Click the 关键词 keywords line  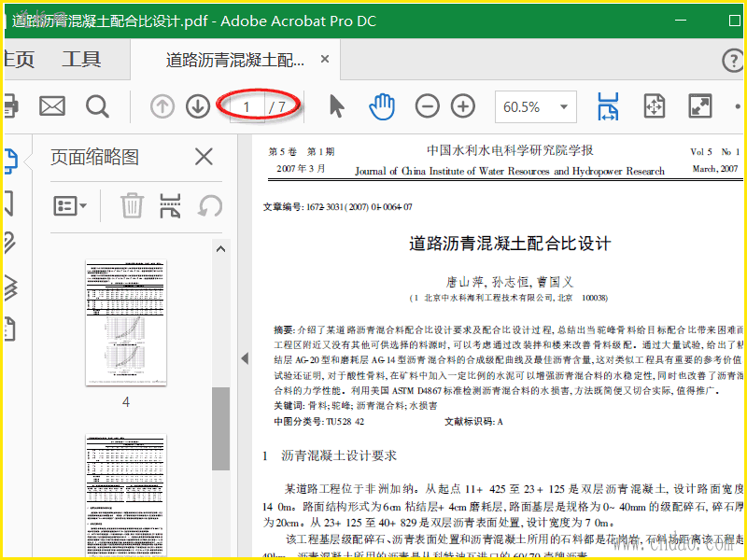pyautogui.click(x=356, y=406)
